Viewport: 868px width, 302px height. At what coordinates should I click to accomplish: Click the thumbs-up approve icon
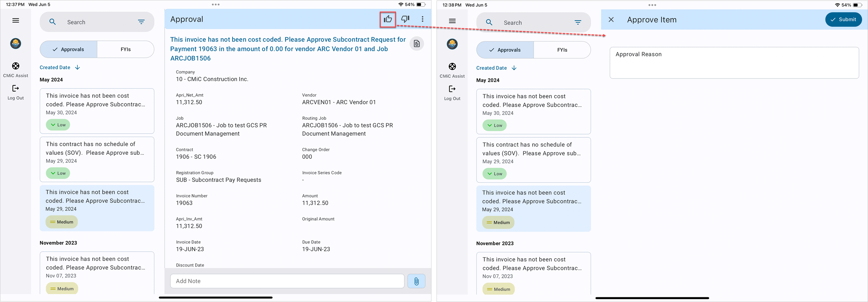coord(388,19)
